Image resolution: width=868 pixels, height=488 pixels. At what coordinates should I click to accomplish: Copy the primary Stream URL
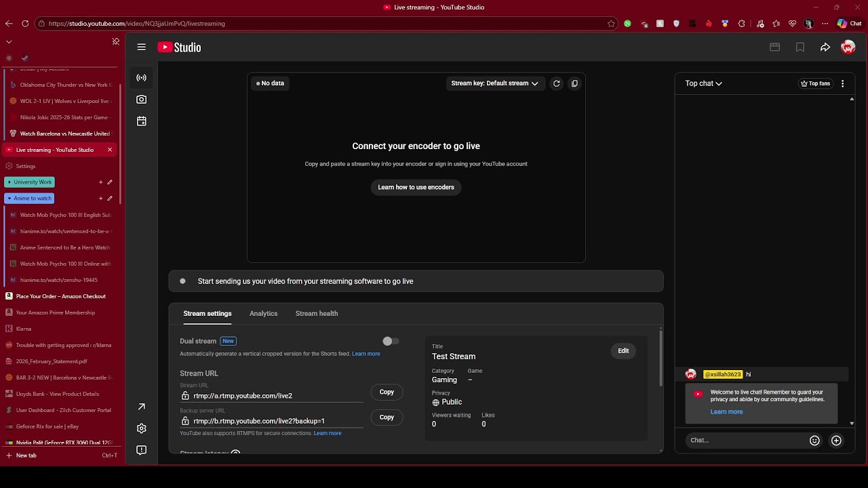coord(387,392)
